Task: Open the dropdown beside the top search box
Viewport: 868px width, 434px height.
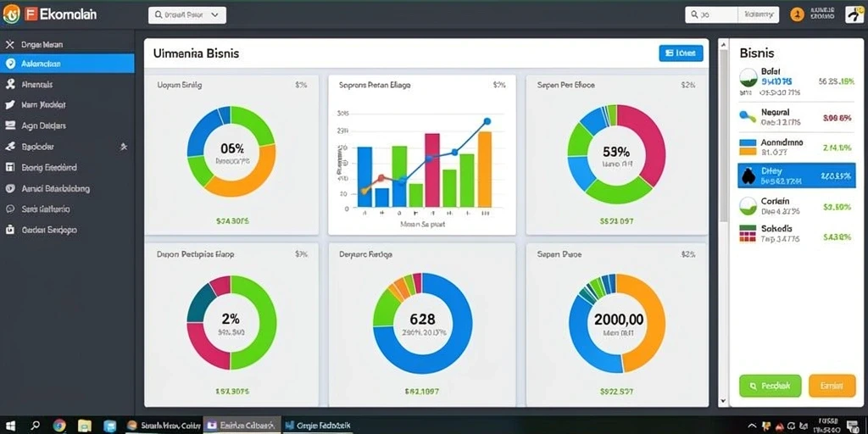Action: coord(759,15)
